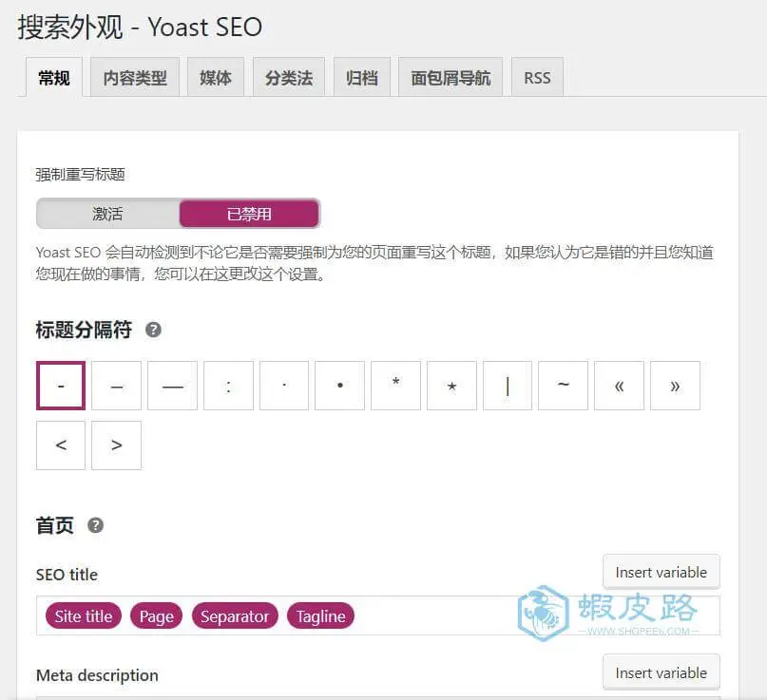The image size is (767, 700).
Task: Switch to 面包屑导航 tab
Action: tap(450, 77)
